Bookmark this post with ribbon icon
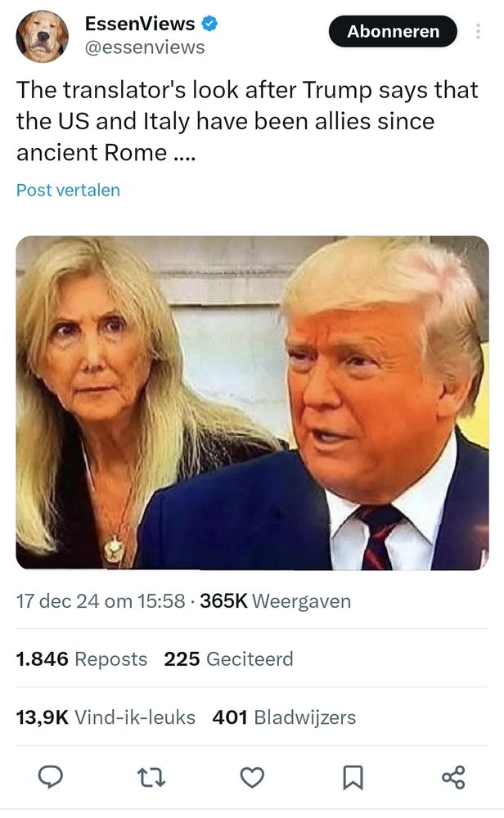The height and width of the screenshot is (818, 504). coord(353,777)
